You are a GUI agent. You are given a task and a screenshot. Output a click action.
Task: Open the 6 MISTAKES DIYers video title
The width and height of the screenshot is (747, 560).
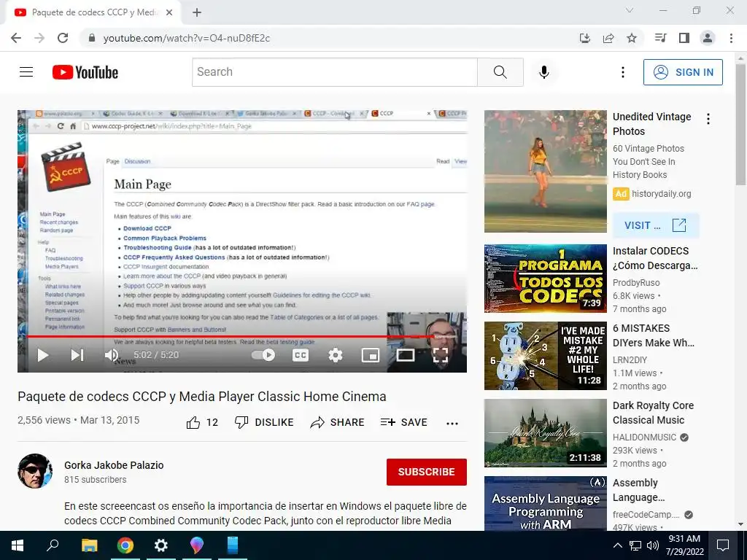(x=653, y=335)
